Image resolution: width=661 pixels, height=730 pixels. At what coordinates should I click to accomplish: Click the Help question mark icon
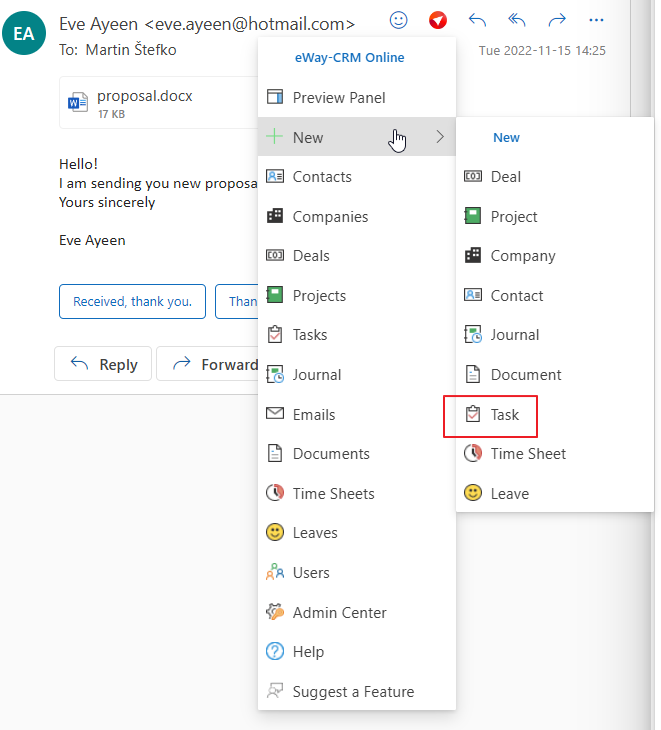point(275,651)
